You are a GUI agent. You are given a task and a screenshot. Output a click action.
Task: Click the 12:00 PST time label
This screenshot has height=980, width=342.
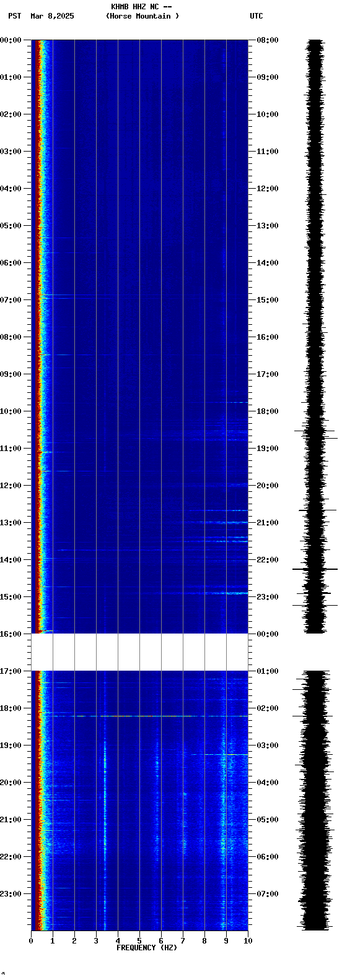(11, 486)
